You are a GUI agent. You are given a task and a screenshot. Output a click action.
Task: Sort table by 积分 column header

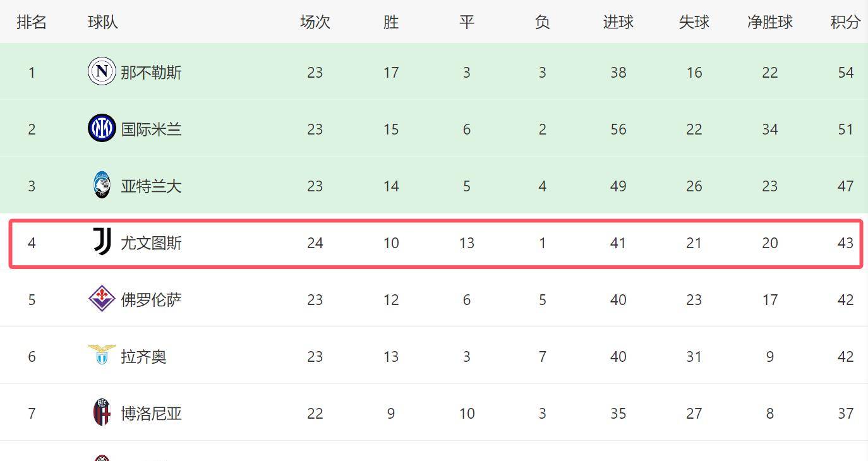pos(845,22)
